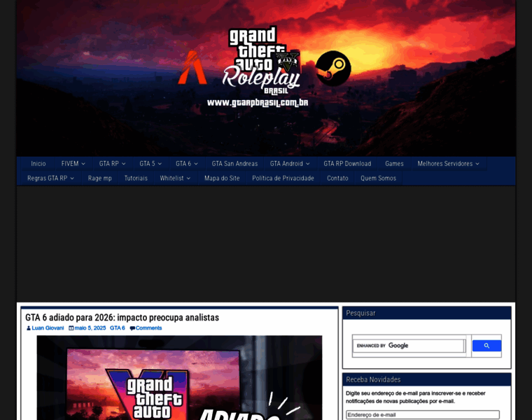Click the Grand Theft Auto Roleplay Brasil logo
The height and width of the screenshot is (420, 532).
[262, 61]
